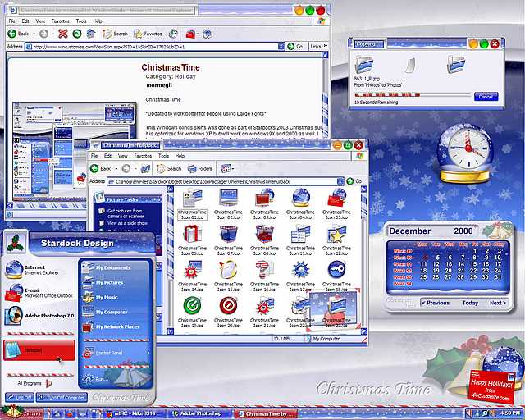Click the Log Off button

(20, 398)
